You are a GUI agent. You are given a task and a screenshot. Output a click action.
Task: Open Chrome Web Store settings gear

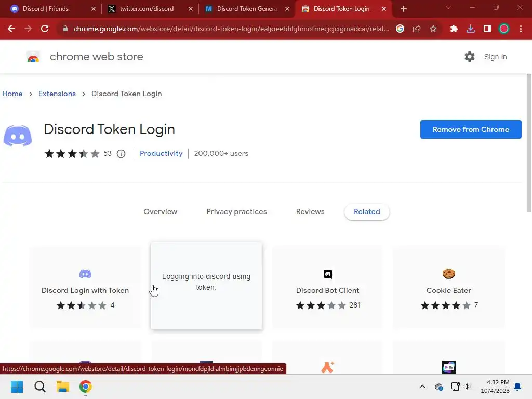pyautogui.click(x=470, y=57)
